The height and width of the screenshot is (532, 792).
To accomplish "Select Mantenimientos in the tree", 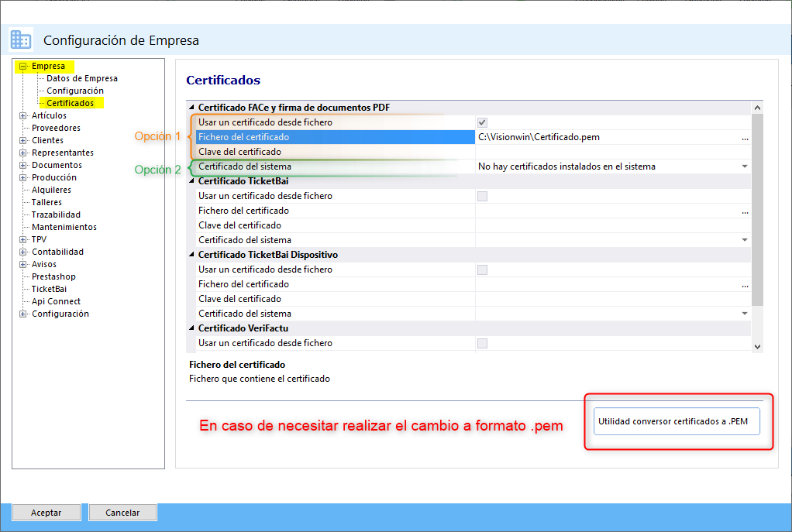I will click(64, 227).
